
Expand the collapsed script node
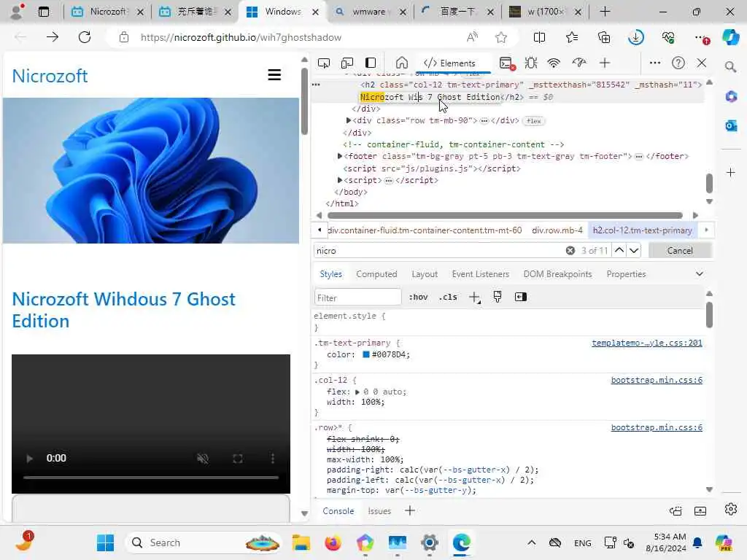pos(340,180)
